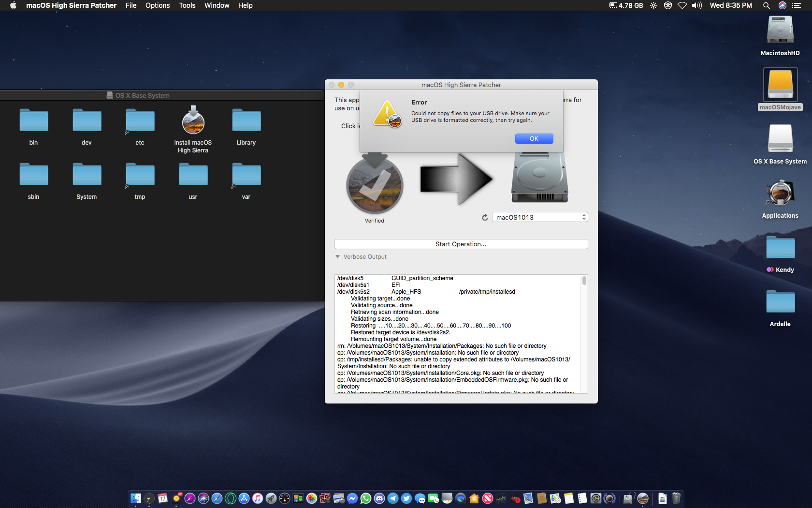
Task: Open Trash from the Dock
Action: point(676,498)
